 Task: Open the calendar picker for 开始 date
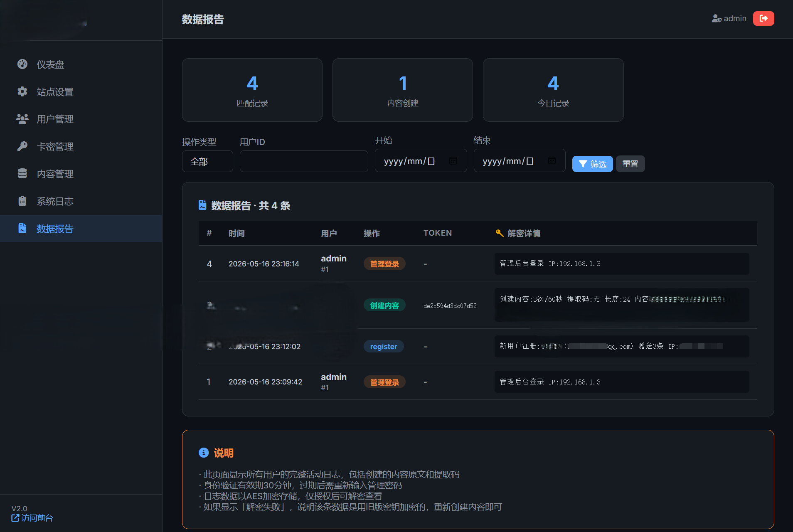pyautogui.click(x=453, y=161)
